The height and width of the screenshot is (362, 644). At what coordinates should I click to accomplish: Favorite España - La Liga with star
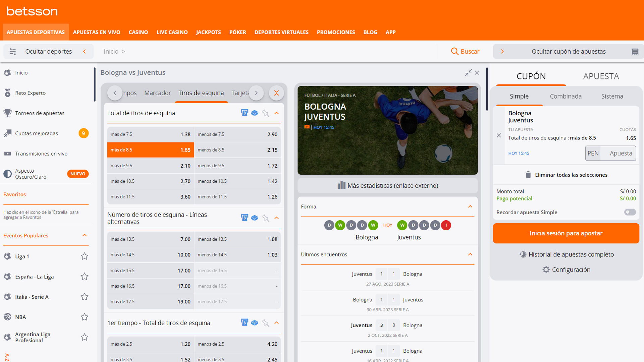85,277
